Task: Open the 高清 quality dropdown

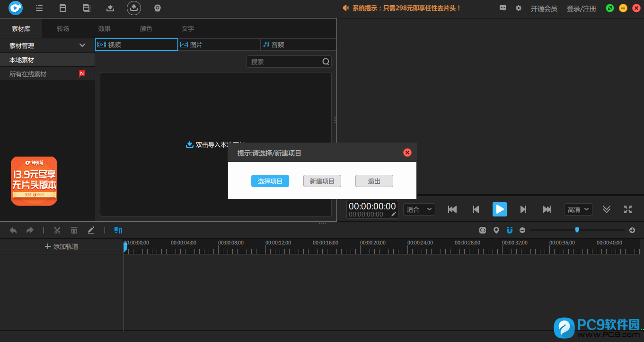Action: [578, 209]
